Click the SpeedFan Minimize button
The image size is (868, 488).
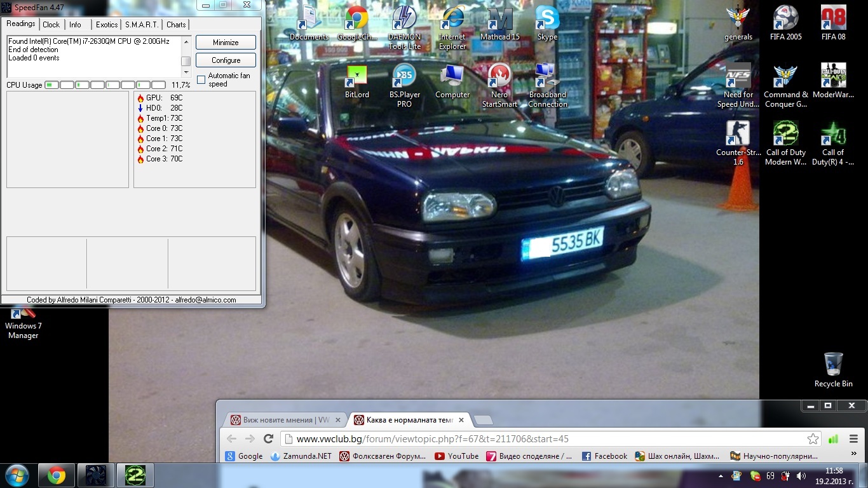(x=226, y=43)
